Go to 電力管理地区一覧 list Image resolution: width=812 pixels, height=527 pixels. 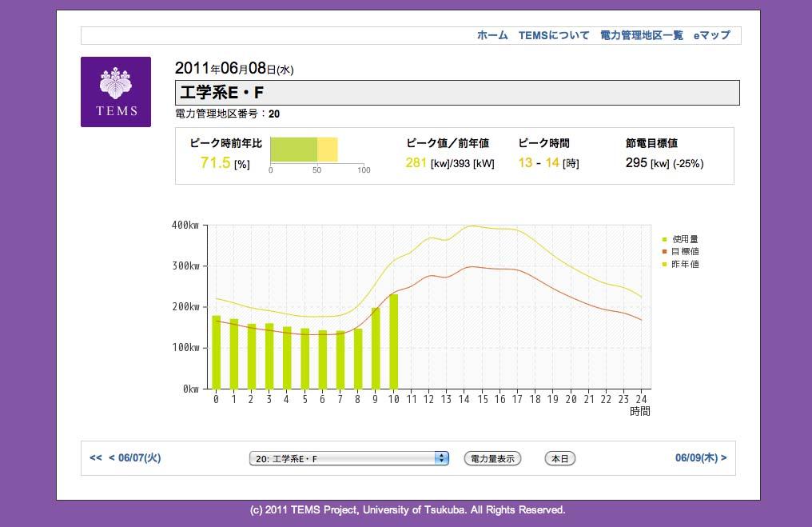point(642,35)
